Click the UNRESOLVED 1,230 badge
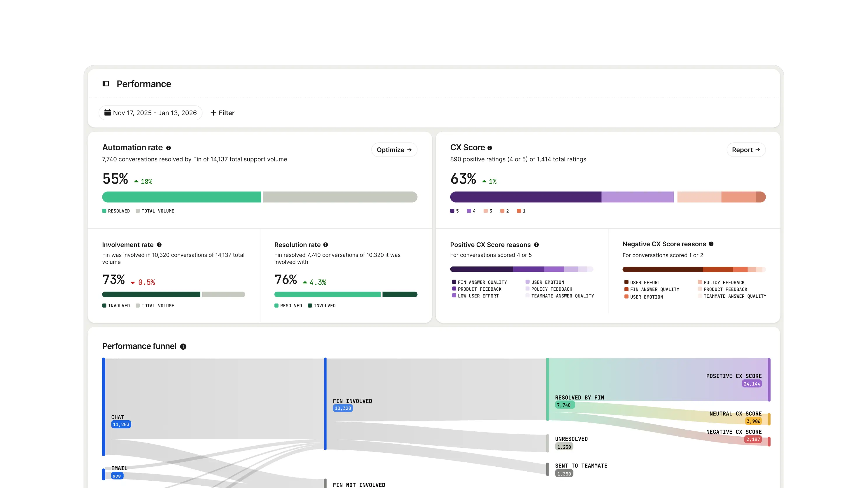The height and width of the screenshot is (488, 868). [x=564, y=447]
